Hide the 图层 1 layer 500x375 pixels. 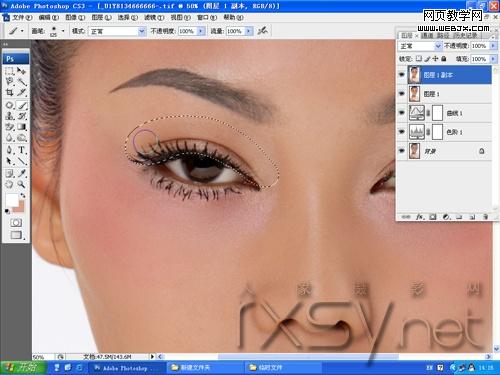(x=402, y=94)
